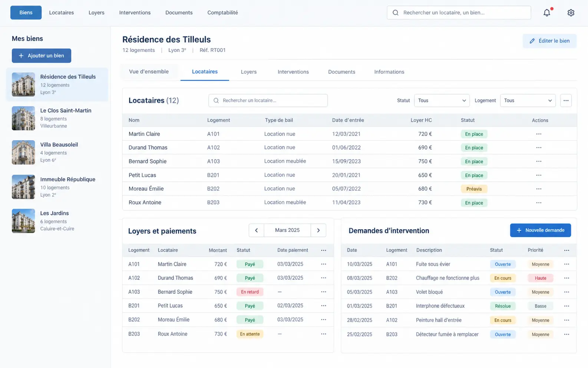This screenshot has width=588, height=368.
Task: Expand the Statut filter dropdown
Action: [x=442, y=101]
